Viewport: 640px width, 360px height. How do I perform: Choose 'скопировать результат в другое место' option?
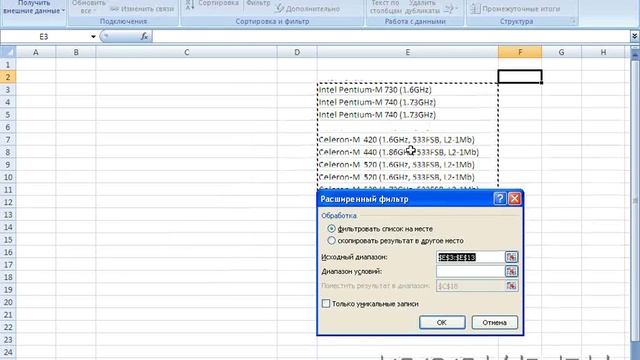click(331, 241)
